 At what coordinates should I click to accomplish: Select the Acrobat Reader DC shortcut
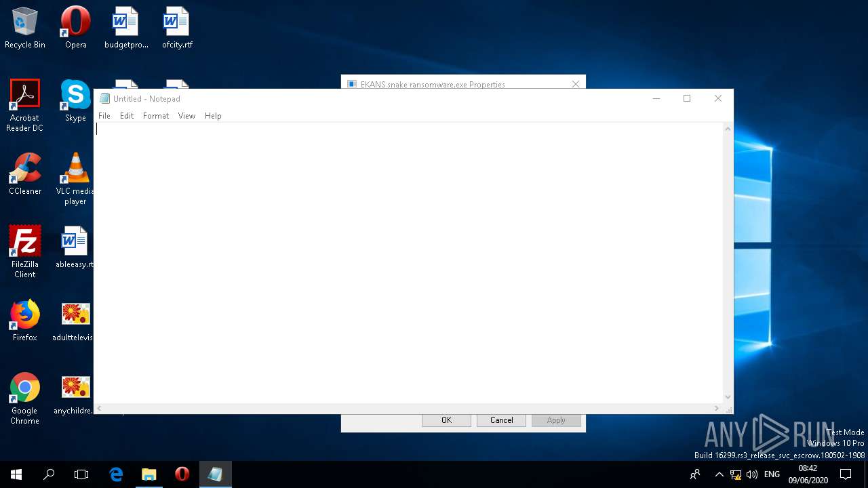point(25,106)
